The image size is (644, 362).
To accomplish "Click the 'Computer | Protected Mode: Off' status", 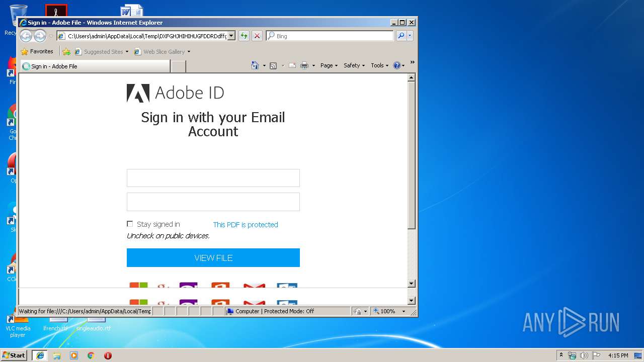I will (x=275, y=311).
